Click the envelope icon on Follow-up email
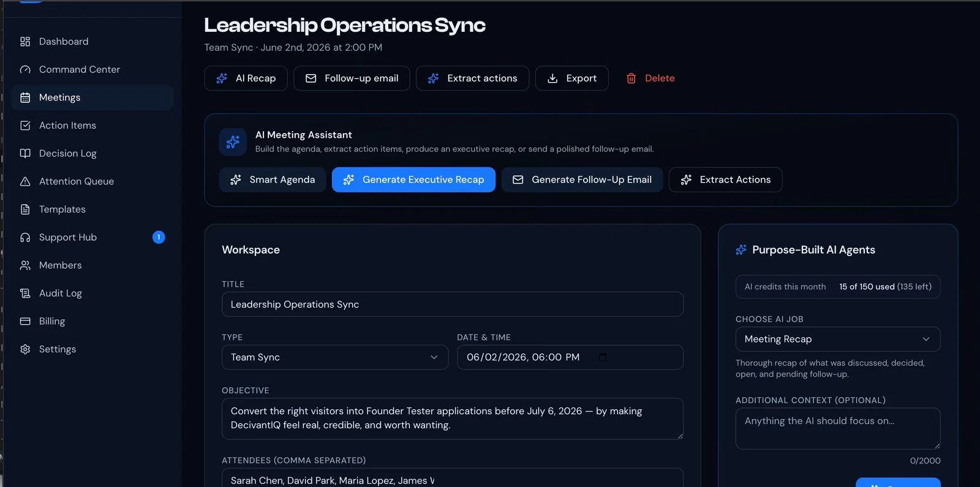 [x=311, y=78]
